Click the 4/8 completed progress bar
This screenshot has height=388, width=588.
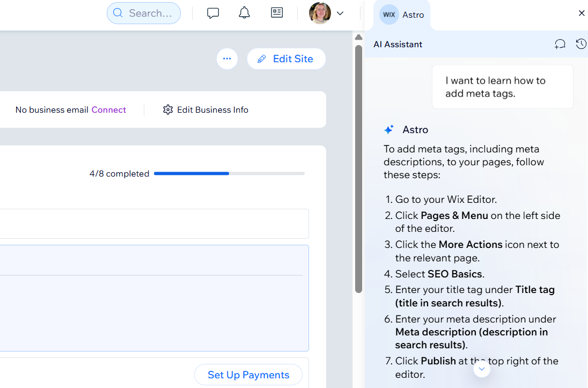pyautogui.click(x=229, y=173)
